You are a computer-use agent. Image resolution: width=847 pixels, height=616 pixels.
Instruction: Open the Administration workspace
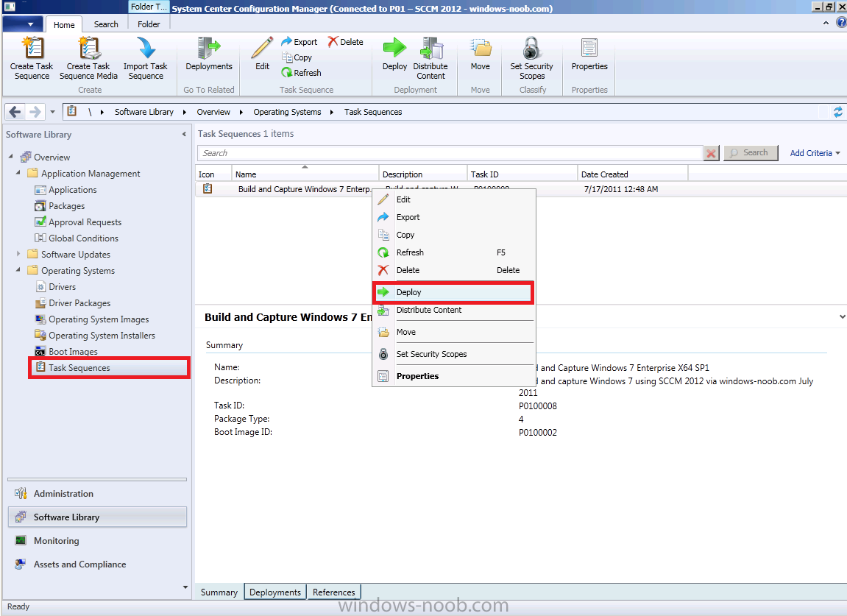tap(97, 493)
